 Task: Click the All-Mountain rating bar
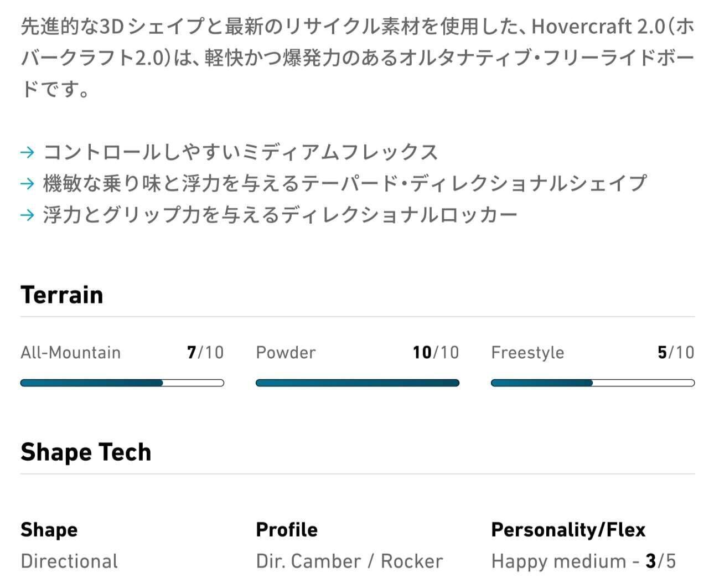[x=122, y=383]
